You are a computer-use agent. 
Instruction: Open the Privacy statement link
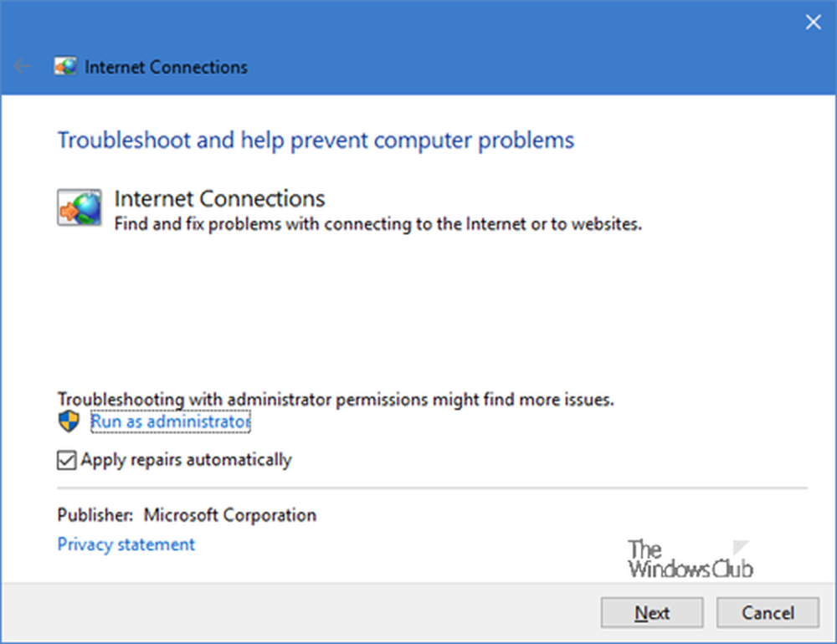click(x=126, y=544)
